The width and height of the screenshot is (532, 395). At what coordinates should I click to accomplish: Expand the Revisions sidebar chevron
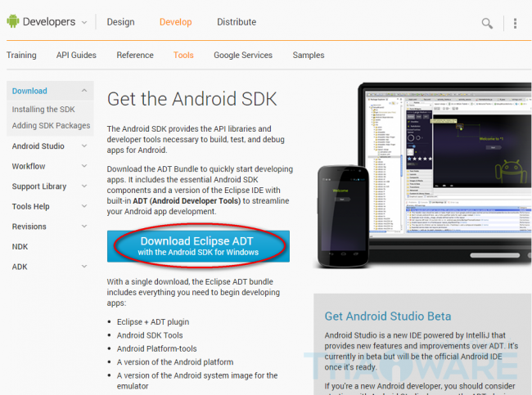click(84, 227)
